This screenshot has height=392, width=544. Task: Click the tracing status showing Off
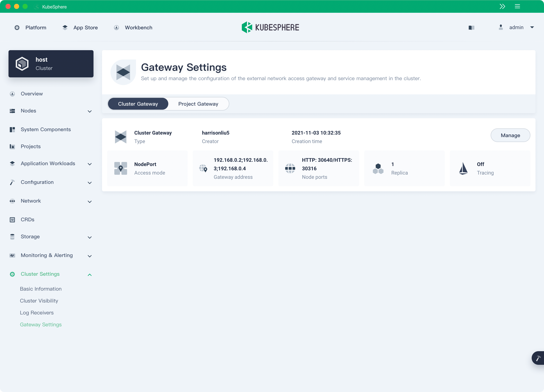(x=480, y=164)
